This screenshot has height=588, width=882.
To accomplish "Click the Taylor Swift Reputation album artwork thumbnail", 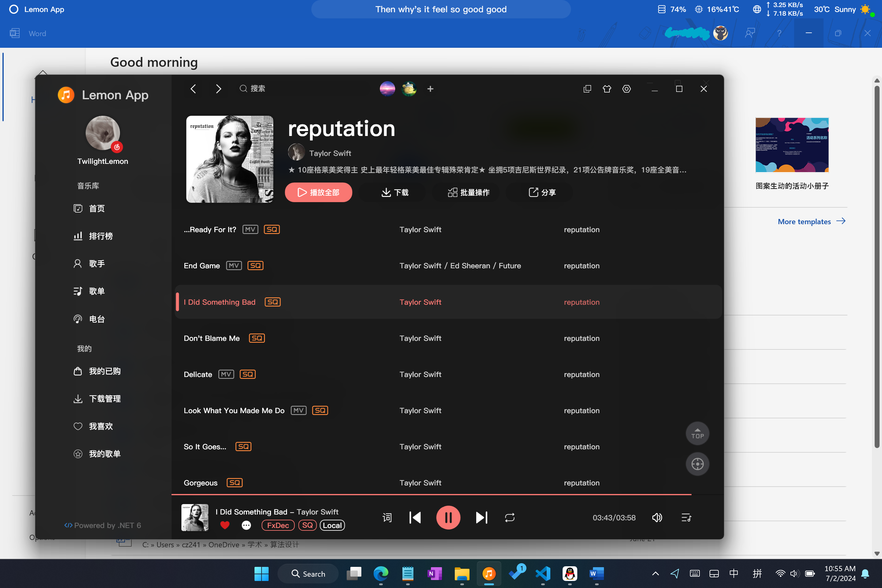I will [x=229, y=159].
